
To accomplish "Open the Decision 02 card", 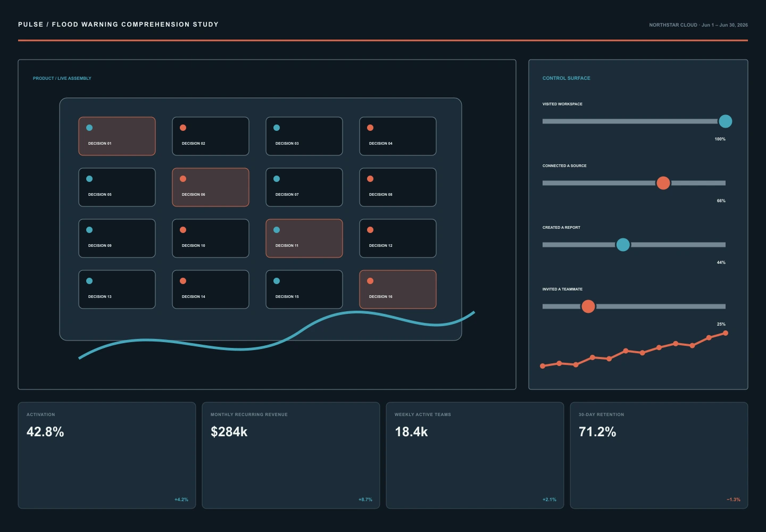I will click(211, 136).
